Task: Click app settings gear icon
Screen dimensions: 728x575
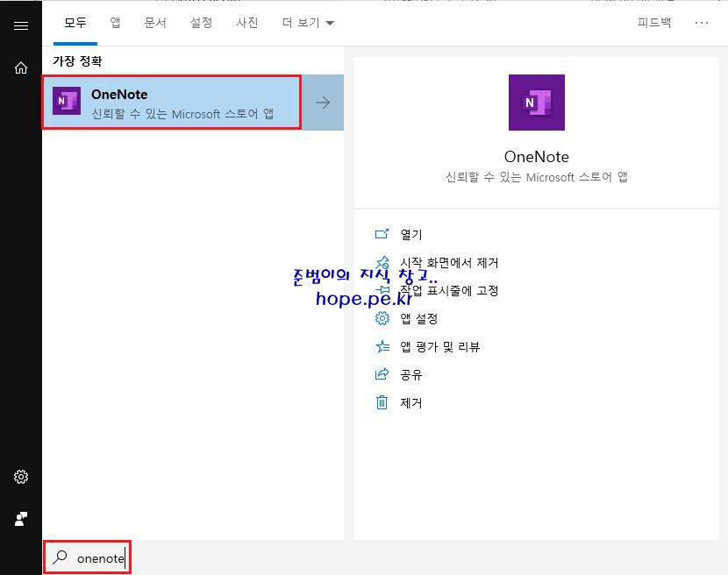Action: 382,318
